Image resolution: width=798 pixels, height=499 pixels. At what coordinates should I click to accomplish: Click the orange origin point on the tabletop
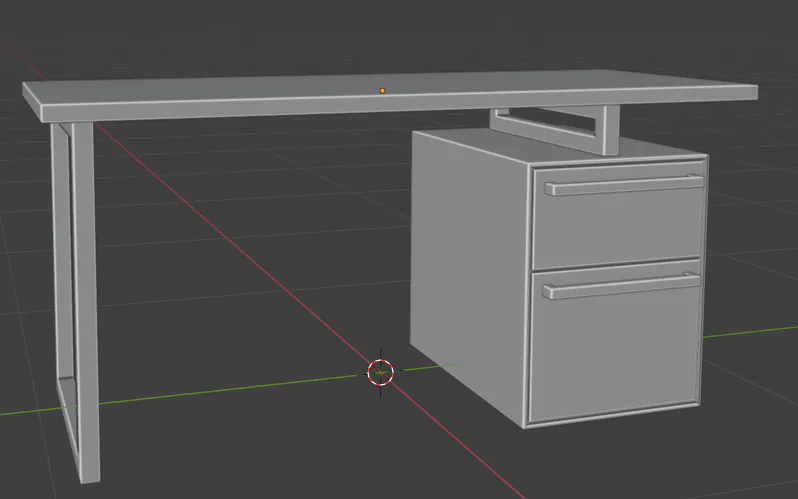382,91
